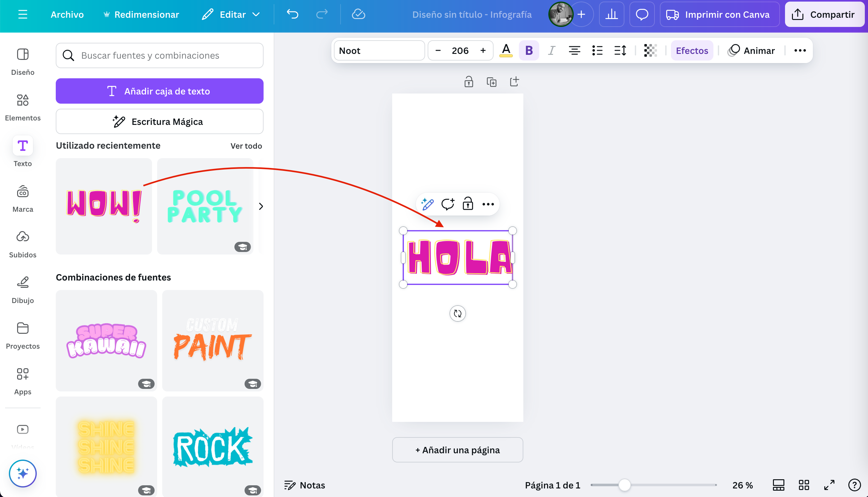Screen dimensions: 868x497
Task: Click the undo arrow icon
Action: (292, 14)
